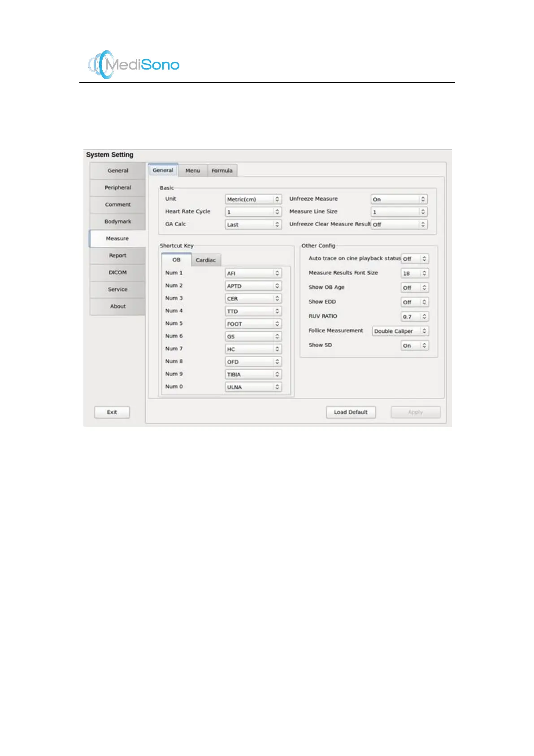
Task: Adjust the RUV RATIO value field
Action: pyautogui.click(x=415, y=317)
